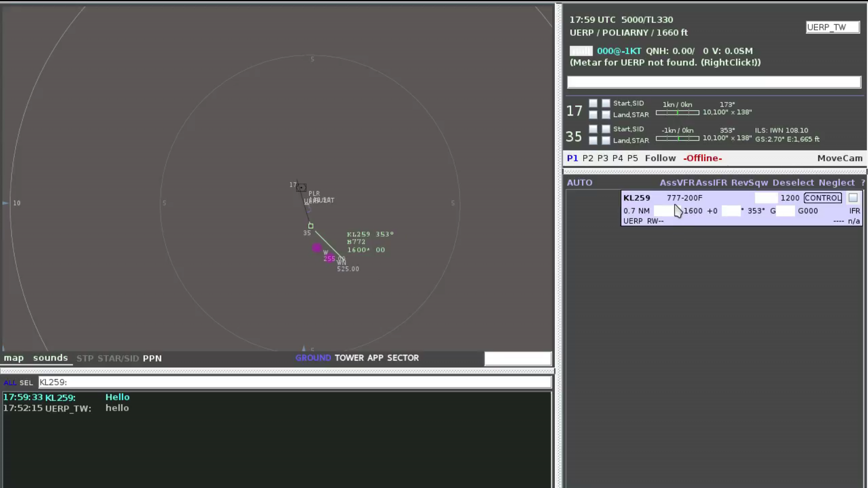
Task: Click the blank heading field before 353°
Action: (x=731, y=211)
